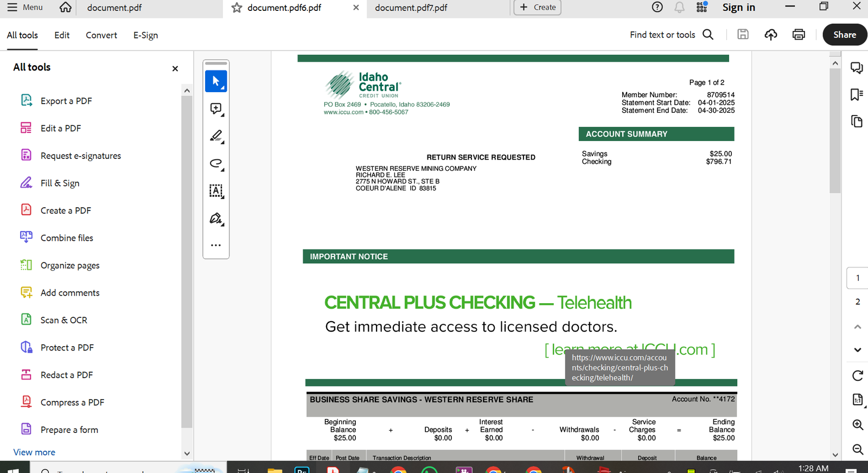
Task: Switch to the document.pdf tab
Action: click(x=114, y=8)
